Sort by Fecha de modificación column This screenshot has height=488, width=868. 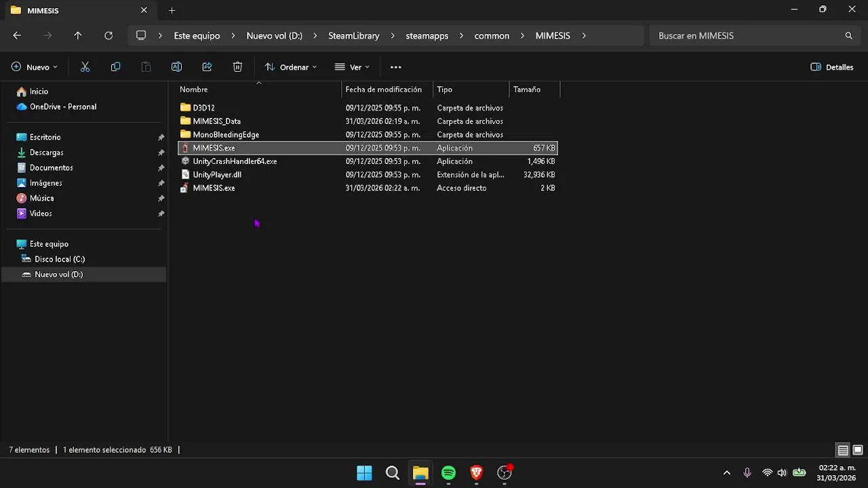(x=387, y=89)
